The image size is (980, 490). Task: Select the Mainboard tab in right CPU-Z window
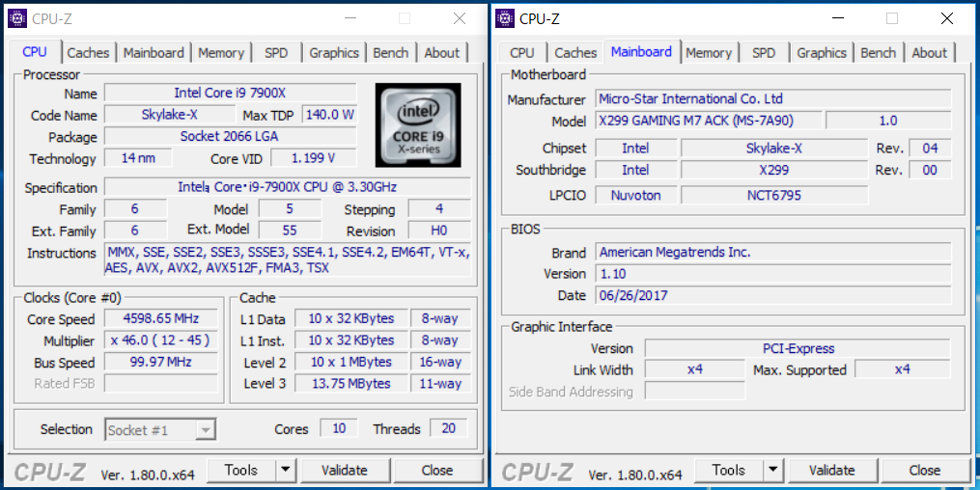(642, 52)
